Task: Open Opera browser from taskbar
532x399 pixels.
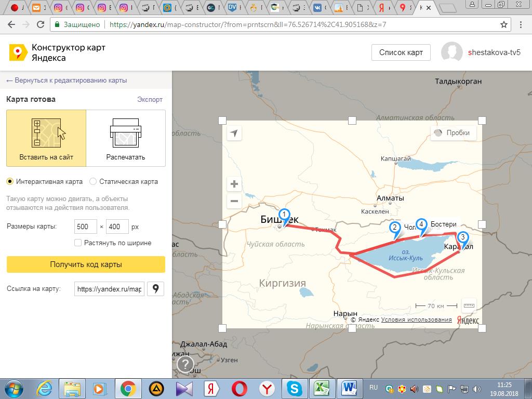Action: coord(239,389)
